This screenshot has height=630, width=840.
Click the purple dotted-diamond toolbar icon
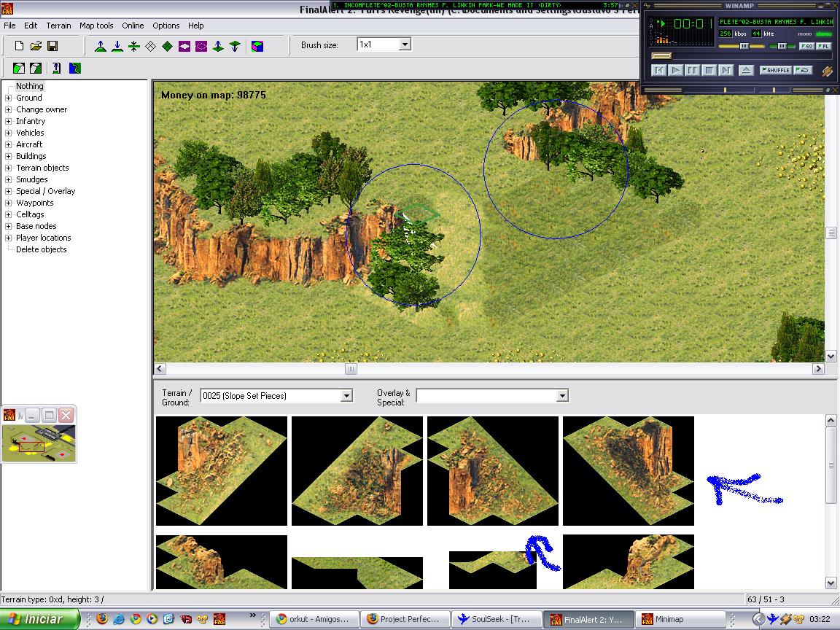201,46
